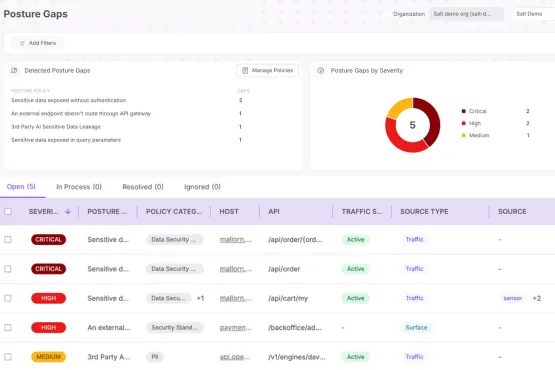
Task: Click the MEDIUM severity badge
Action: click(48, 357)
